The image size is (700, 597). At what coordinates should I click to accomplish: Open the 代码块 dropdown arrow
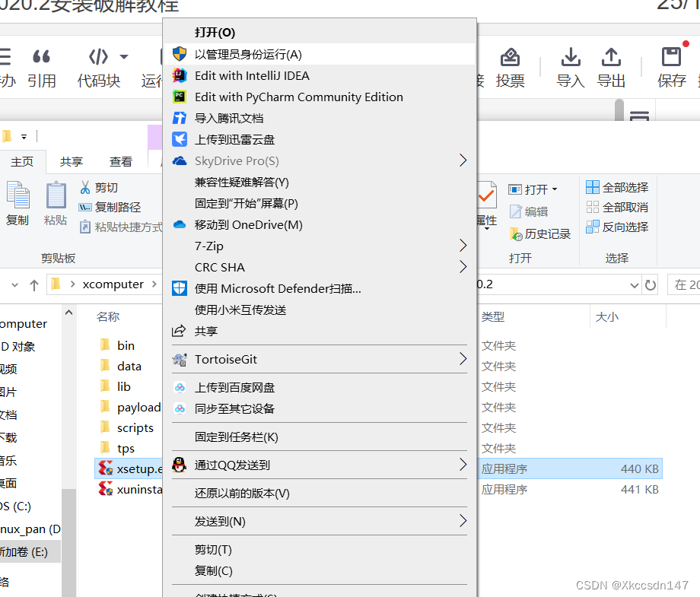coord(124,57)
